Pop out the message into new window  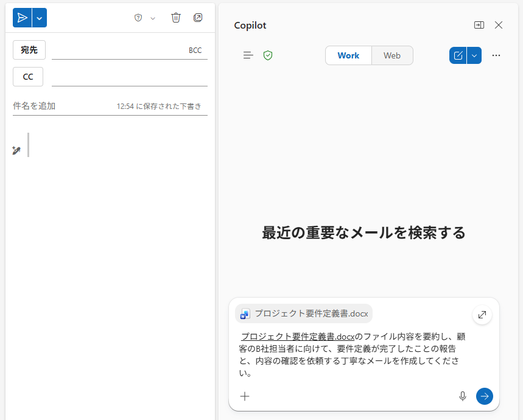(198, 18)
